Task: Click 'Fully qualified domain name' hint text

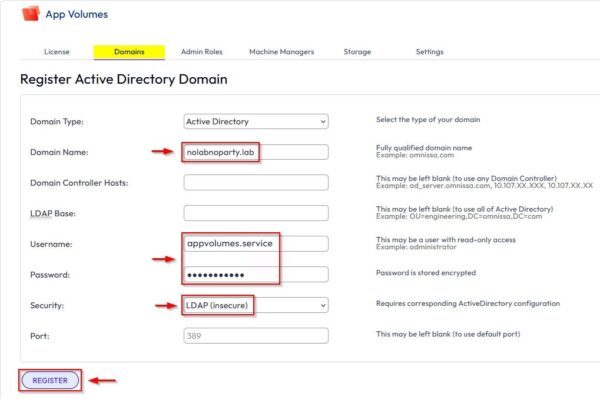Action: [424, 148]
